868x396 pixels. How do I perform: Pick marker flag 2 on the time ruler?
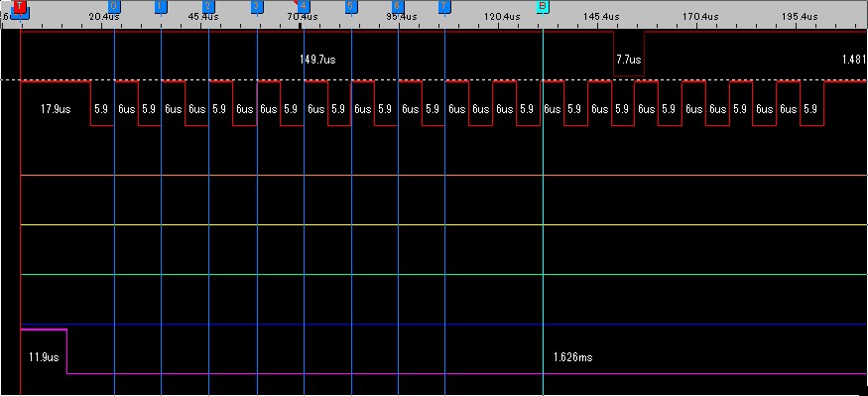click(208, 7)
